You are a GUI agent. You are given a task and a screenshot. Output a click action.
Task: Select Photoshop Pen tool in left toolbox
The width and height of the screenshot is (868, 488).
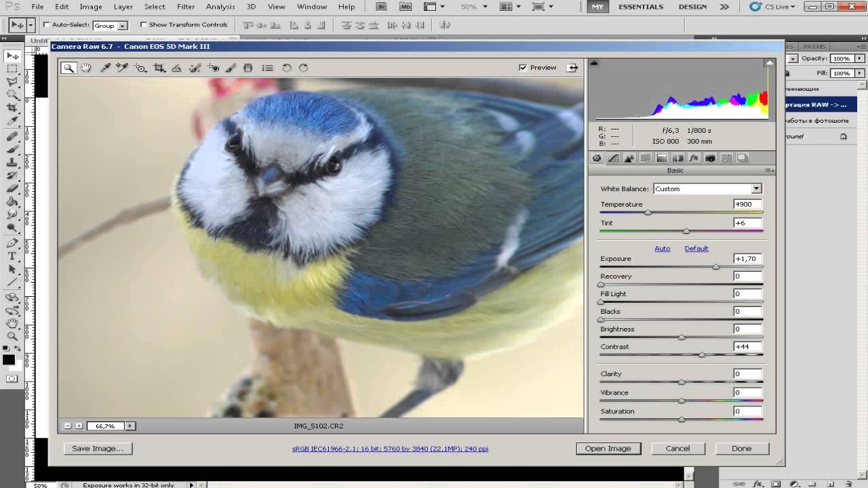pyautogui.click(x=12, y=243)
